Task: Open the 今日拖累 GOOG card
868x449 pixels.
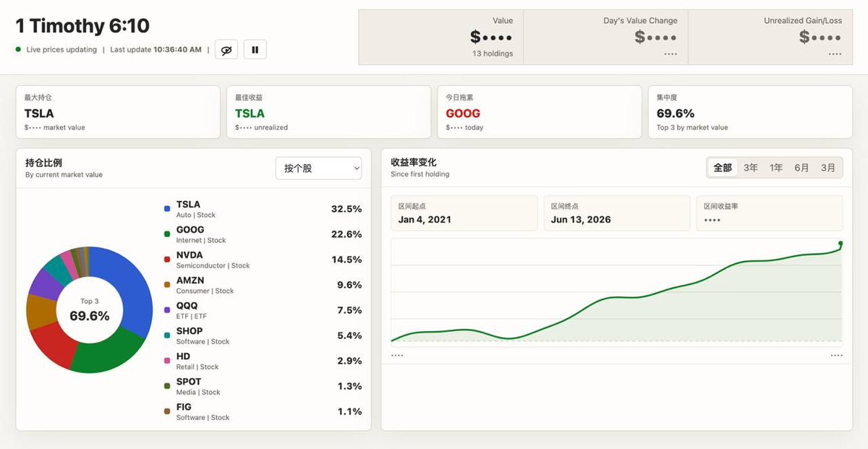Action: (x=540, y=112)
